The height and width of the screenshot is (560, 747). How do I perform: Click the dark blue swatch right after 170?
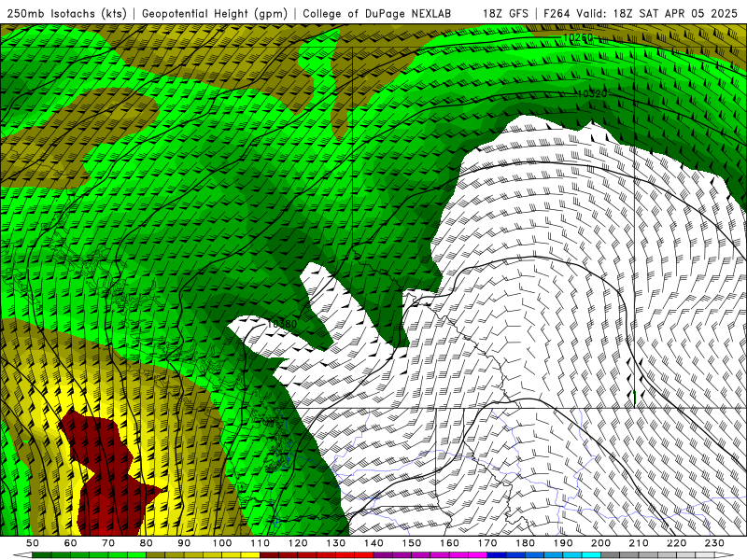click(497, 555)
